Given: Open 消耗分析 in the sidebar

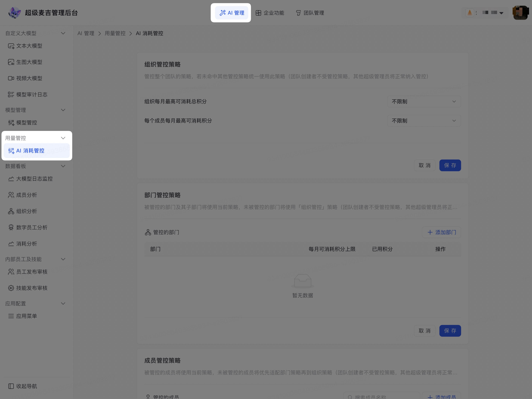Looking at the screenshot, I should click(37, 244).
